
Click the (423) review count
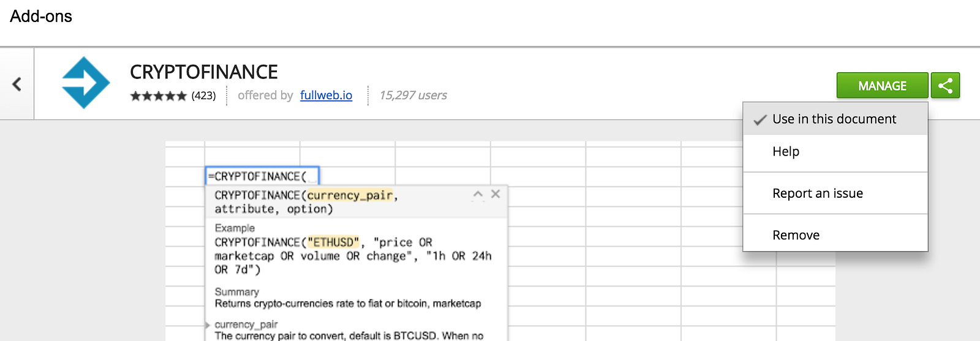click(203, 96)
